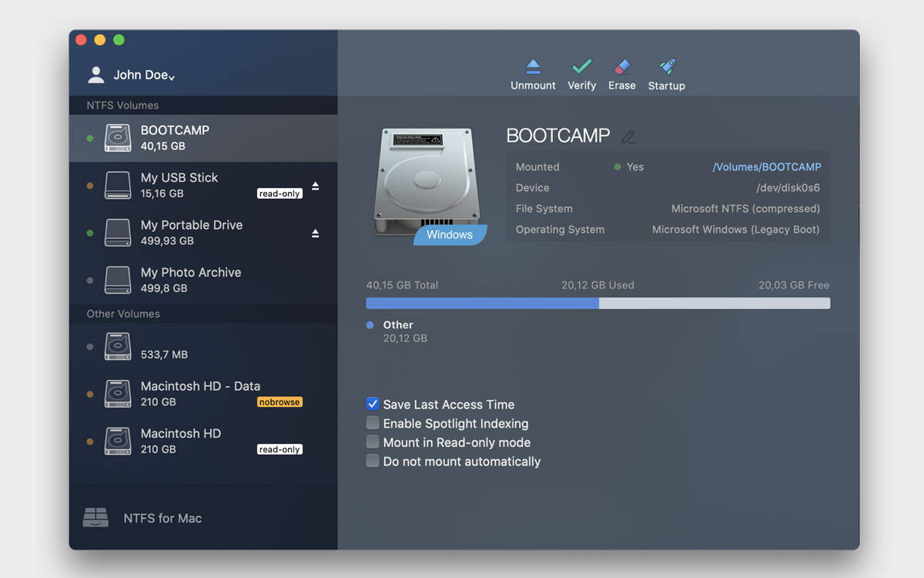924x578 pixels.
Task: Click the My USB Stick drive icon
Action: pyautogui.click(x=118, y=186)
